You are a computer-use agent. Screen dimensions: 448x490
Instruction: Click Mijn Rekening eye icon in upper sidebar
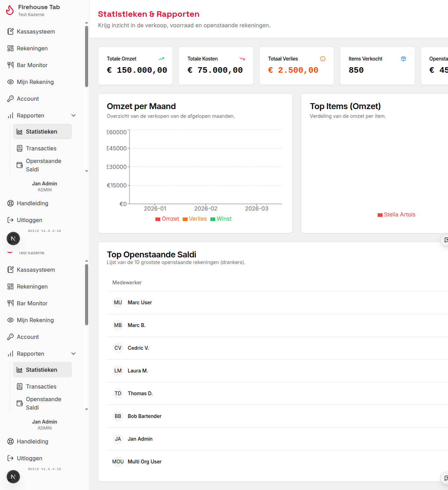[x=10, y=82]
